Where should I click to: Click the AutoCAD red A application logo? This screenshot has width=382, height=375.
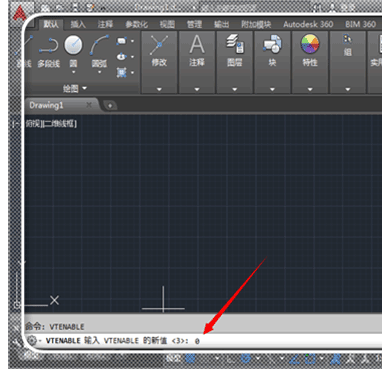[x=20, y=13]
